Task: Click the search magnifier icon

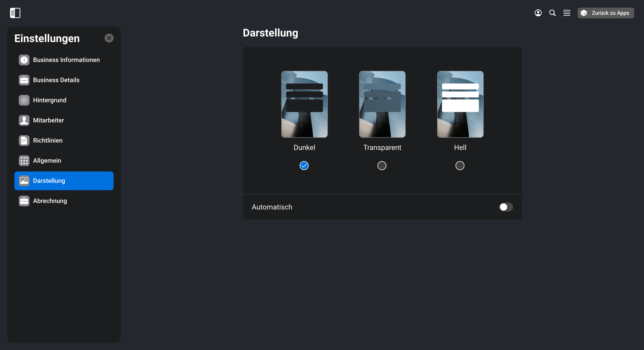Action: 552,13
